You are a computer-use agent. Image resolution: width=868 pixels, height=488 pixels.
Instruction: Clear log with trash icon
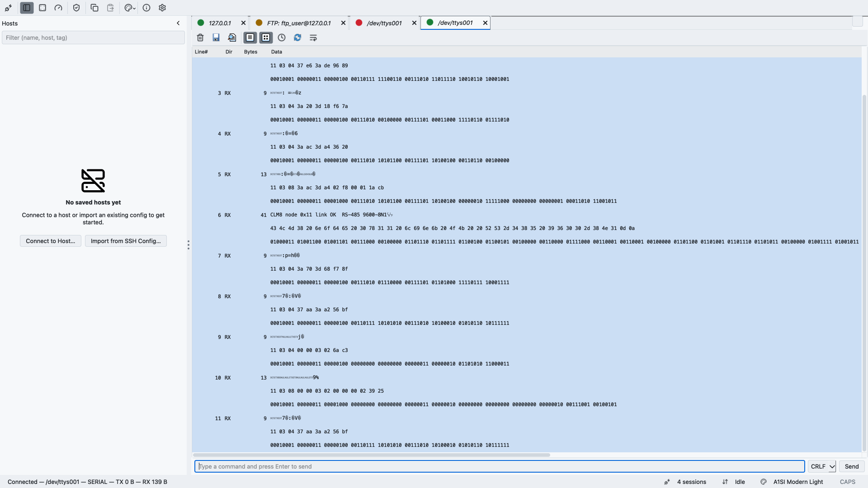tap(200, 38)
